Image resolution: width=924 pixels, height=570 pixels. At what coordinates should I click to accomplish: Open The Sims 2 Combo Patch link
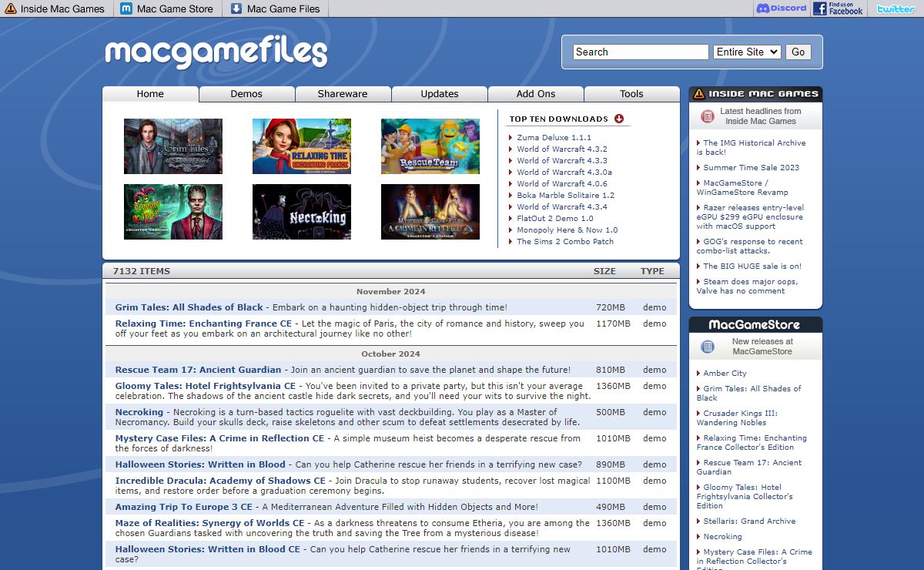click(565, 241)
